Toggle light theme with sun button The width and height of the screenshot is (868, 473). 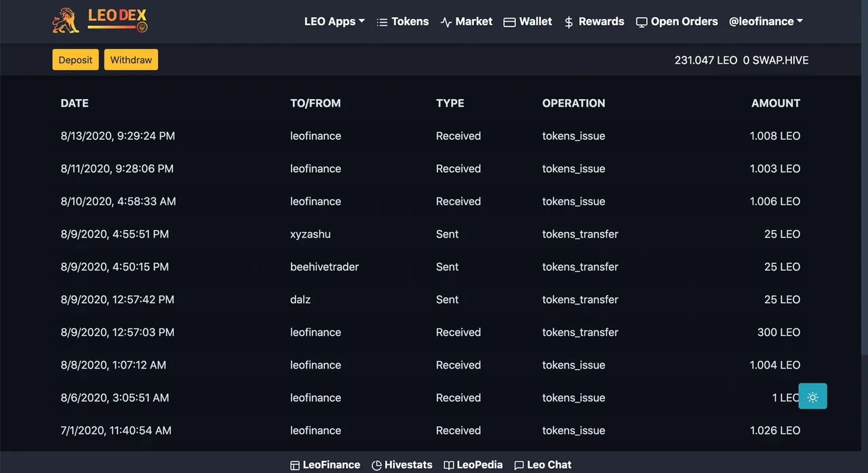pos(812,397)
